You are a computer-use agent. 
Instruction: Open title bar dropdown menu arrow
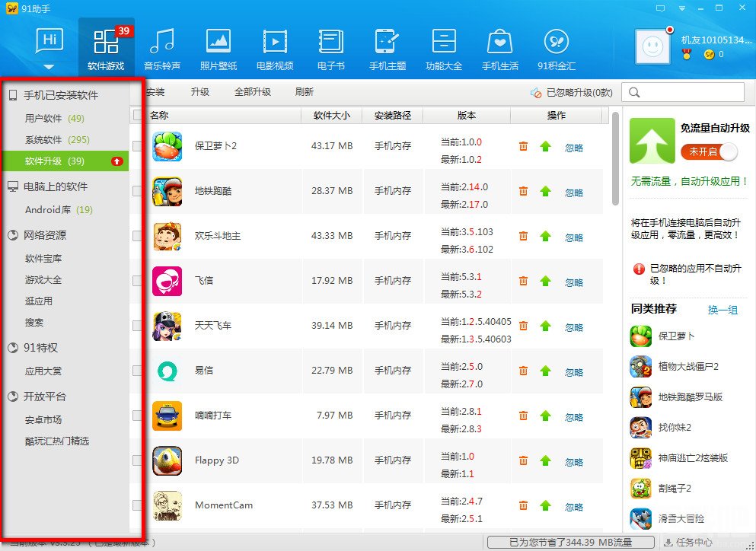tap(681, 8)
